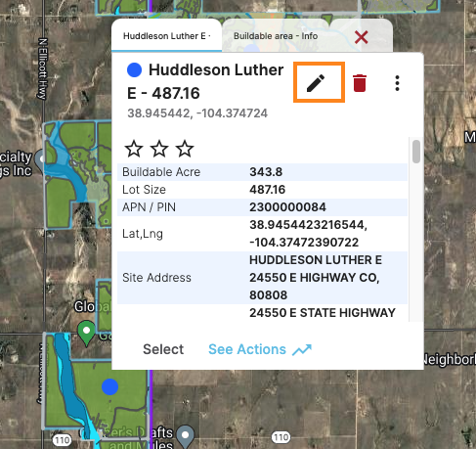Click the parcel title Huddleson Luther E - 487.16
Screen dimensions: 476x449
click(x=205, y=81)
